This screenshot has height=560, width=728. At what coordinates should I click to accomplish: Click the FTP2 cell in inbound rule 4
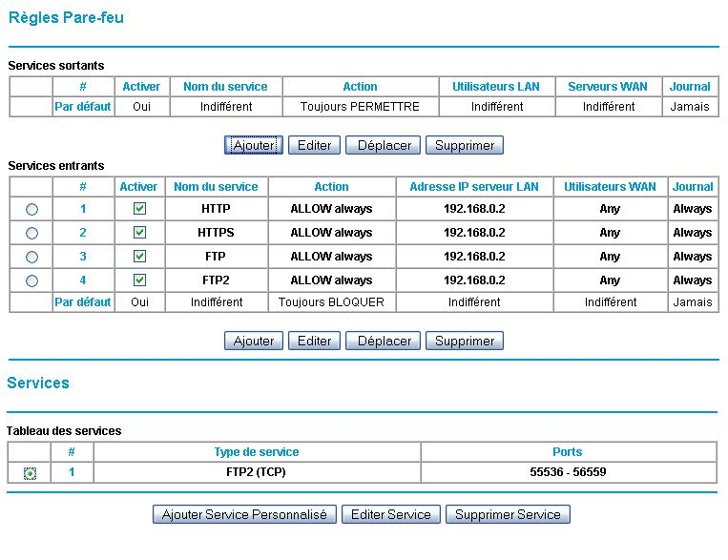216,280
